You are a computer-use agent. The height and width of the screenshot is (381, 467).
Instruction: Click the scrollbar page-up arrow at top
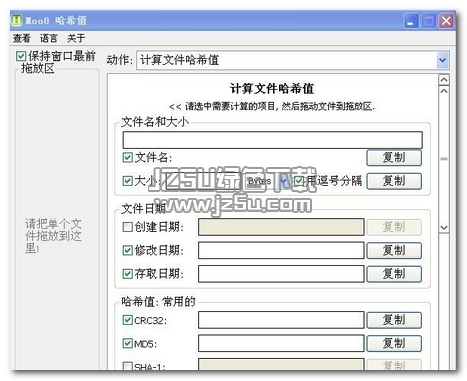pos(444,80)
